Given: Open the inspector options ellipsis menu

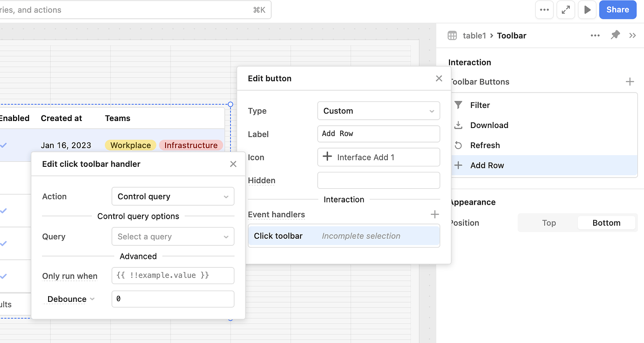Looking at the screenshot, I should click(595, 35).
